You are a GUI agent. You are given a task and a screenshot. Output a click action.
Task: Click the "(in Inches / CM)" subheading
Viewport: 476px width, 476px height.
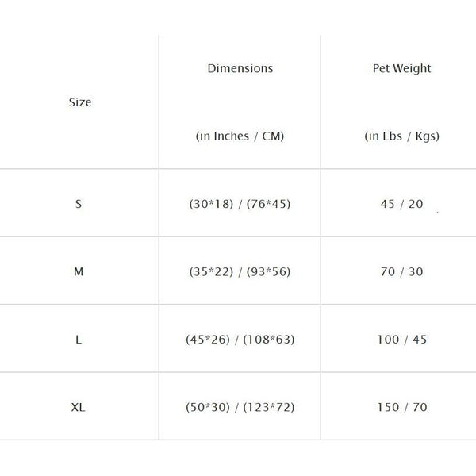click(240, 136)
